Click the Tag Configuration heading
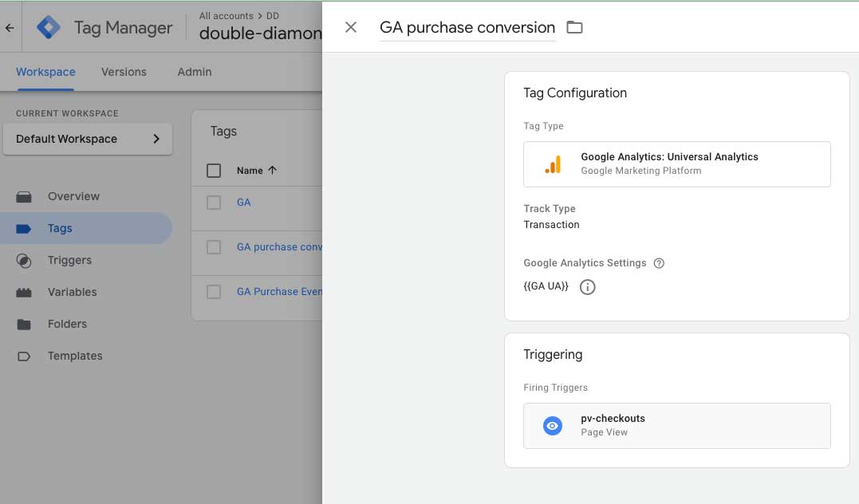Image resolution: width=859 pixels, height=504 pixels. point(575,93)
